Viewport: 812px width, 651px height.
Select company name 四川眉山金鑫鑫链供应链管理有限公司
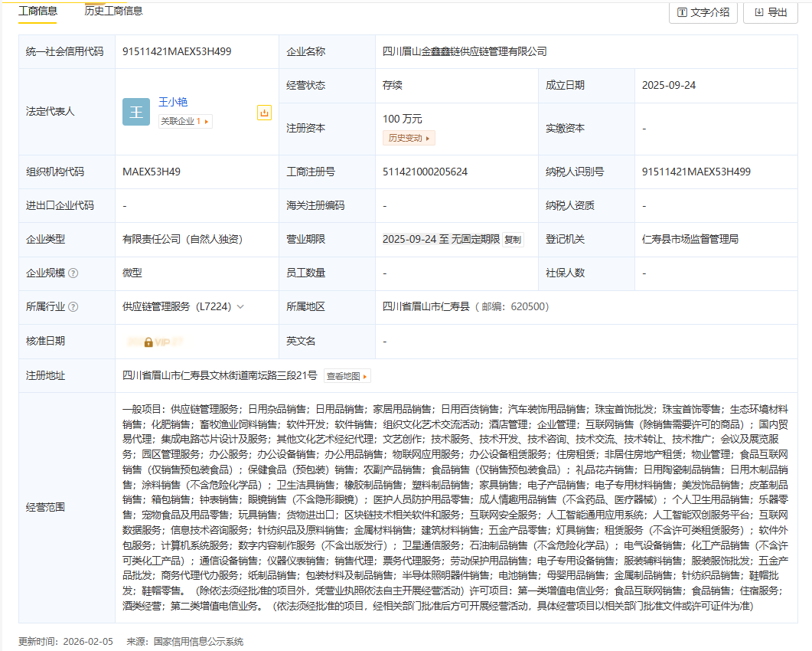(465, 51)
